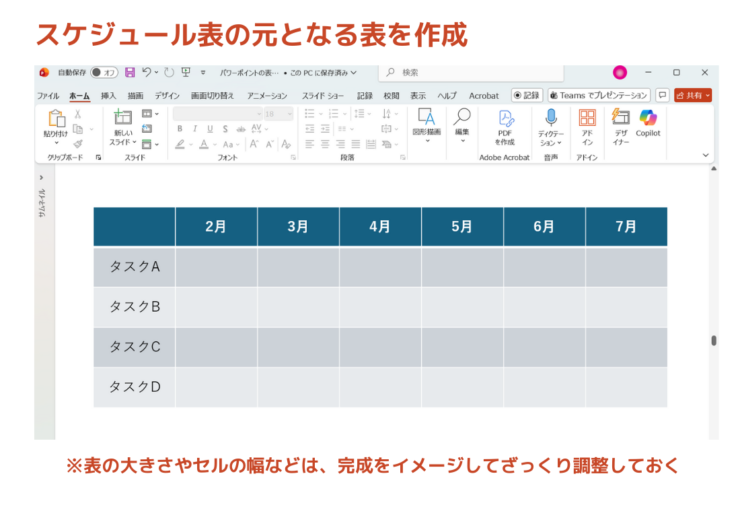
Task: Expand the Editing dropdown arrow
Action: [x=462, y=141]
